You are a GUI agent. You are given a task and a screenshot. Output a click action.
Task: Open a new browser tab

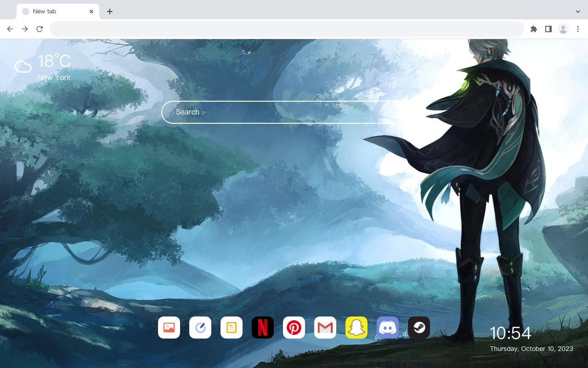(x=109, y=11)
